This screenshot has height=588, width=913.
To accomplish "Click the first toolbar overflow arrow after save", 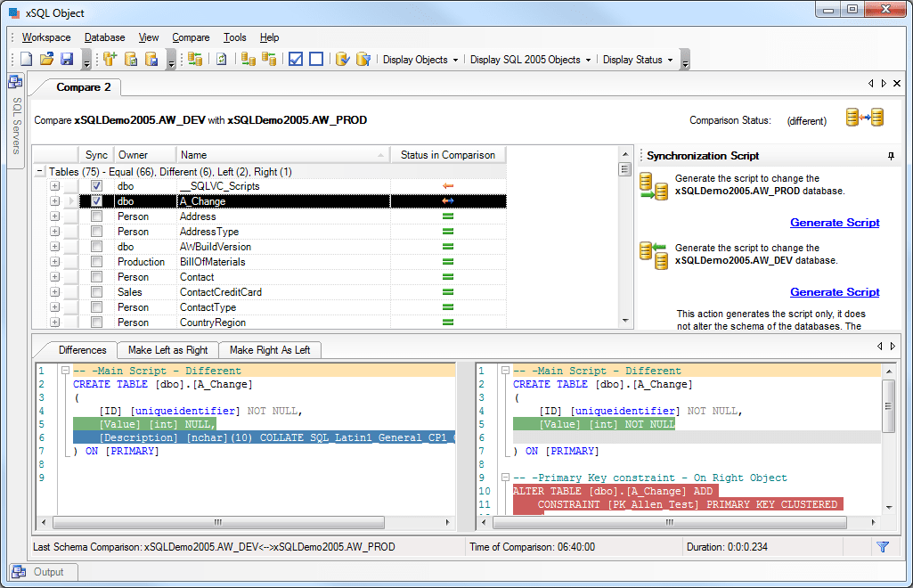I will coord(86,60).
